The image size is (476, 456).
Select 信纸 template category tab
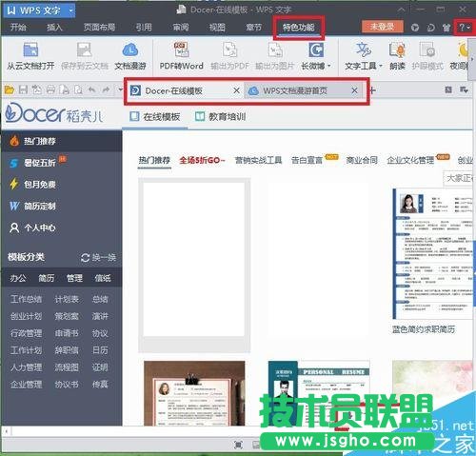pyautogui.click(x=103, y=278)
